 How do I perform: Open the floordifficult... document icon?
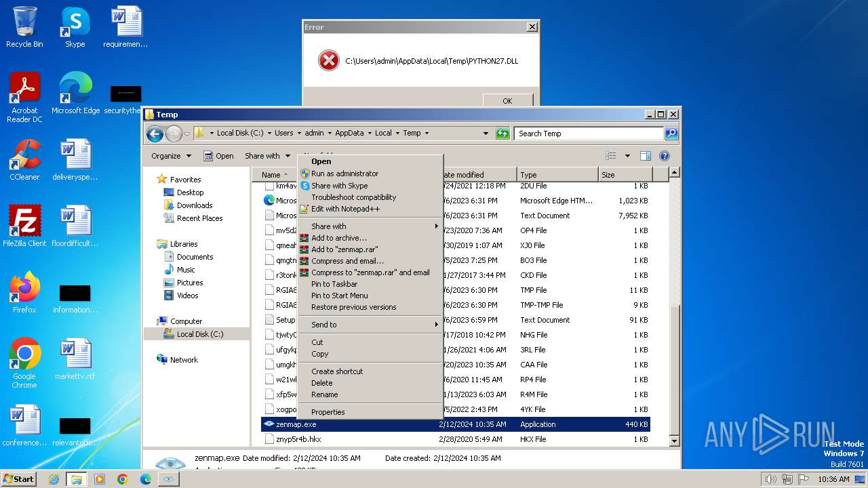pyautogui.click(x=75, y=226)
